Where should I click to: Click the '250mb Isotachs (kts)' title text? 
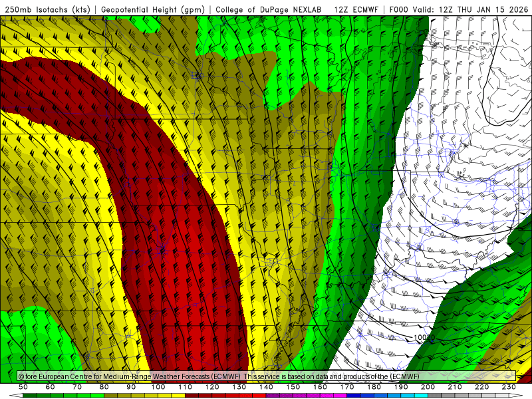pyautogui.click(x=48, y=9)
